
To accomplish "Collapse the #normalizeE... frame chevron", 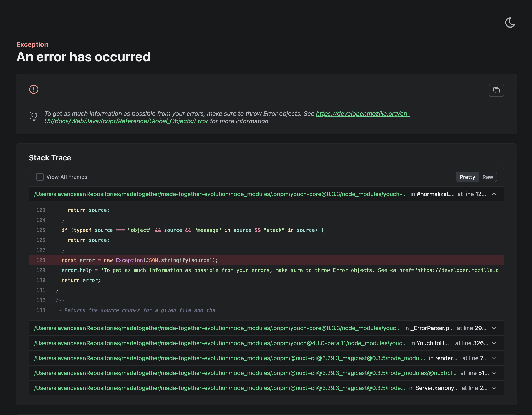I will 494,194.
